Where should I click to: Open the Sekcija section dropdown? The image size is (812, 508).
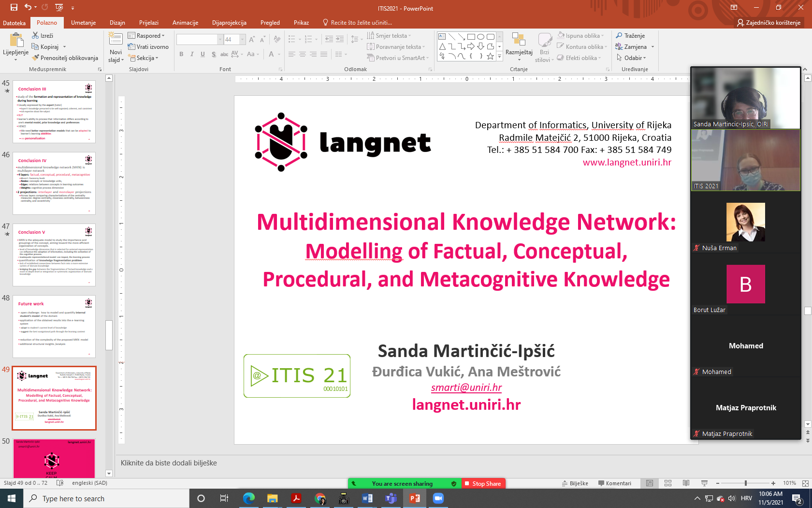(x=144, y=58)
